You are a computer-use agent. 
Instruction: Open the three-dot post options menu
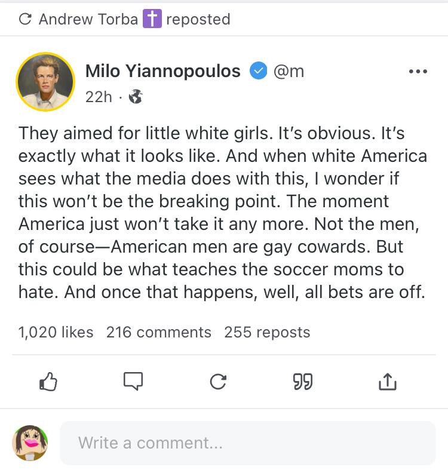(418, 72)
